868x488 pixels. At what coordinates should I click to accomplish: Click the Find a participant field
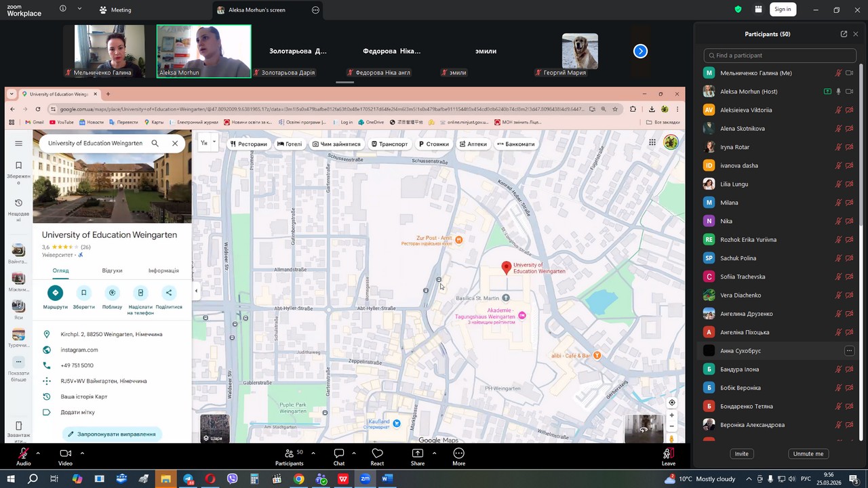point(780,56)
